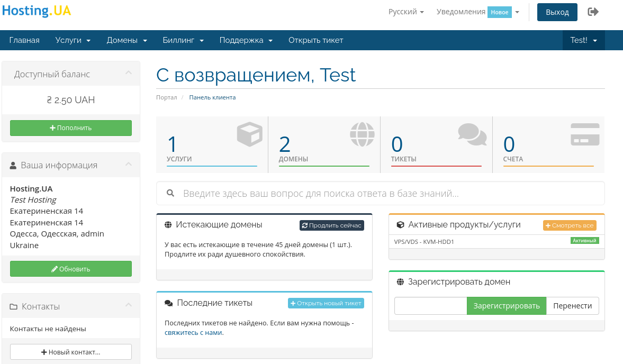Click the magnifier icon in knowledge base search
623x364 pixels.
pos(170,193)
